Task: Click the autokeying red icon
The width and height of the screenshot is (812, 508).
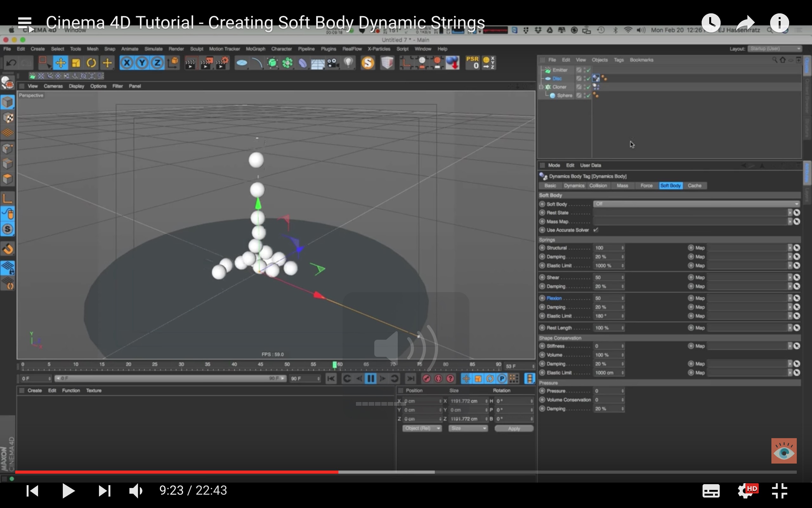Action: [438, 379]
